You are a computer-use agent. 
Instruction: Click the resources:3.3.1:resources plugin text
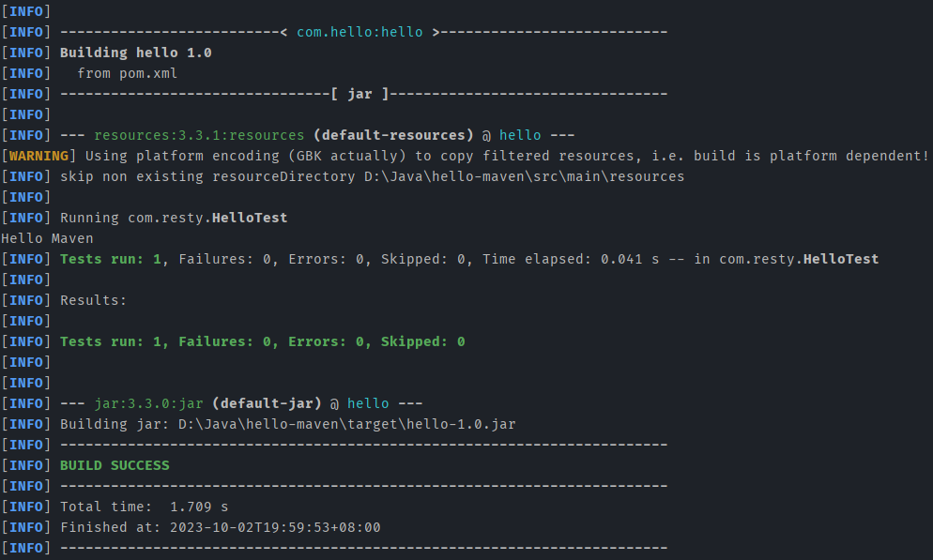199,135
